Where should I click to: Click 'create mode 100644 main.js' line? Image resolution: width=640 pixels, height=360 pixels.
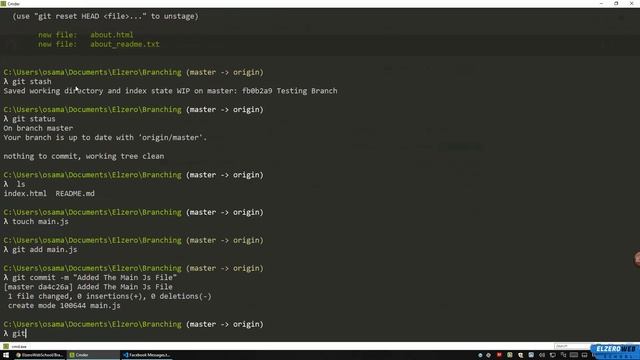coord(64,306)
